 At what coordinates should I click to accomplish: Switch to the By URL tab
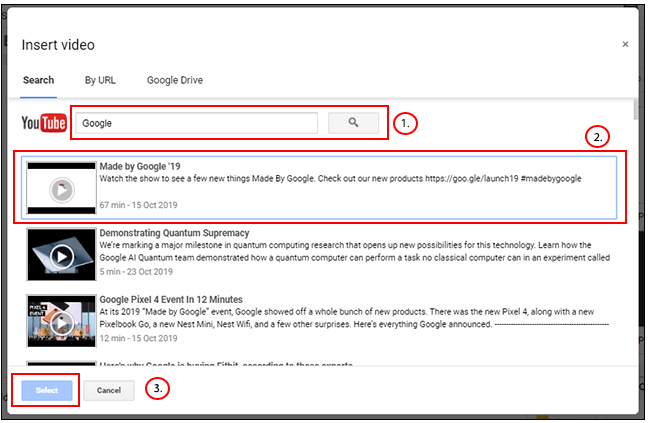(100, 80)
